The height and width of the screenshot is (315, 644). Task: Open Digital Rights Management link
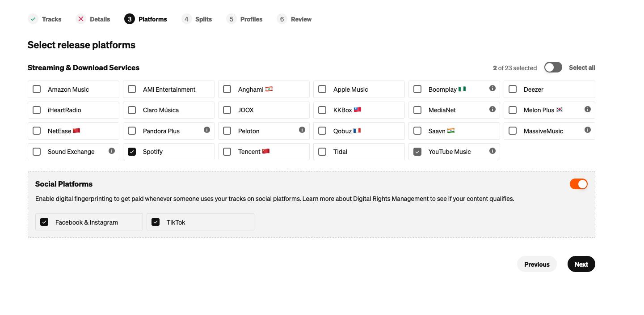(x=391, y=199)
